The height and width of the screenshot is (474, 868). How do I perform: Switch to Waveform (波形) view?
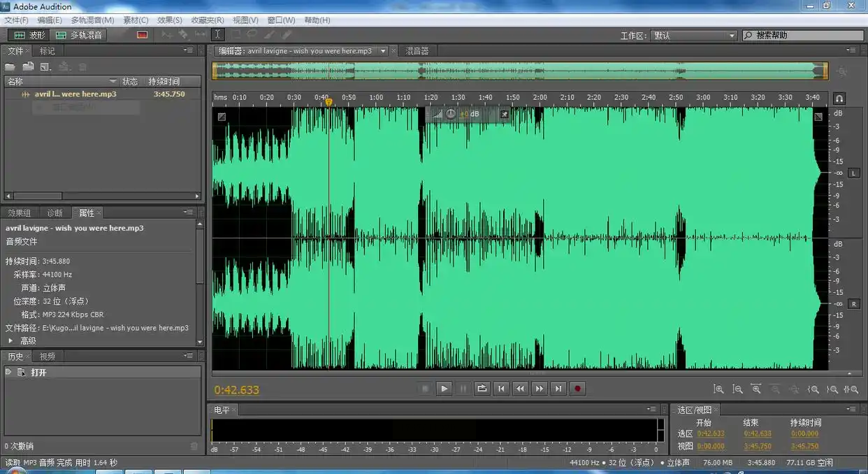coord(30,35)
